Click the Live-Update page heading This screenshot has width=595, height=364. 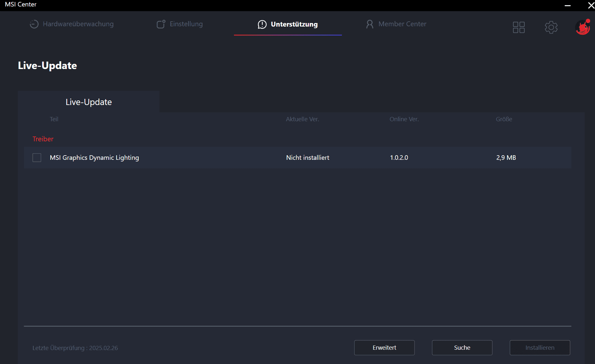pyautogui.click(x=47, y=65)
